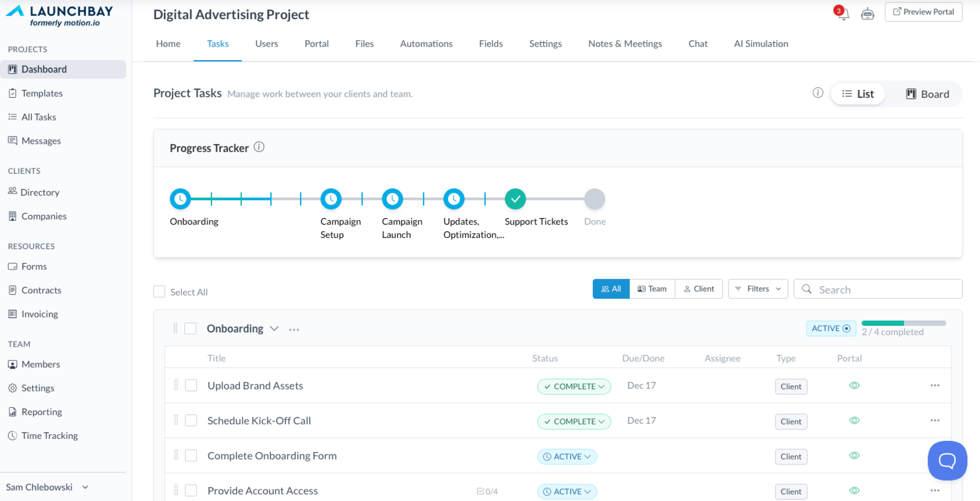Switch to Board view

pyautogui.click(x=927, y=94)
